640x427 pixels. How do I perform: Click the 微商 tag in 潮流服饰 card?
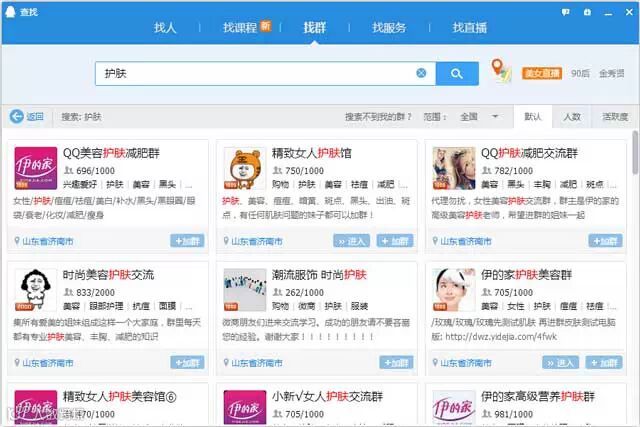pyautogui.click(x=307, y=306)
